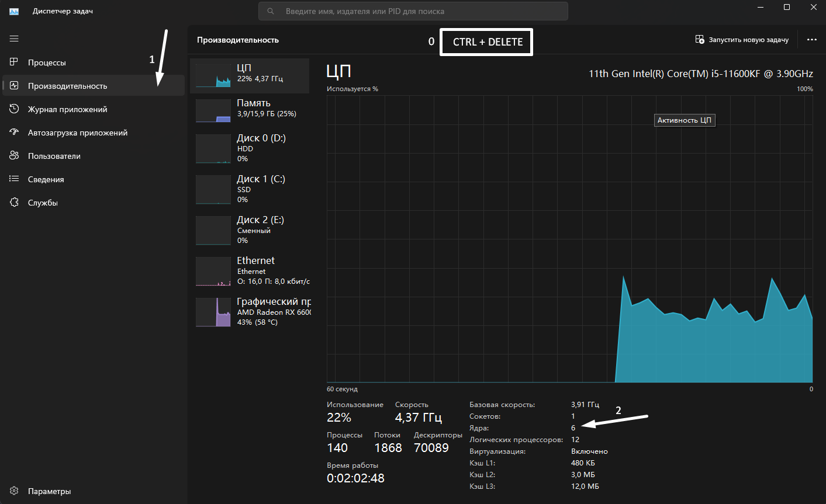This screenshot has height=504, width=826.
Task: Click the "Сокетов:" label
Action: click(x=485, y=416)
